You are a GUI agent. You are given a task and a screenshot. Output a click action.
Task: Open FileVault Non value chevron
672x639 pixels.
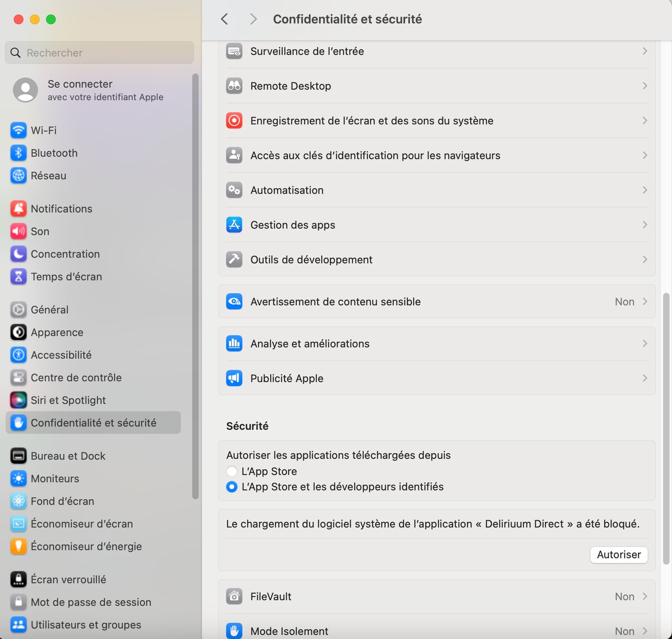[x=645, y=596]
